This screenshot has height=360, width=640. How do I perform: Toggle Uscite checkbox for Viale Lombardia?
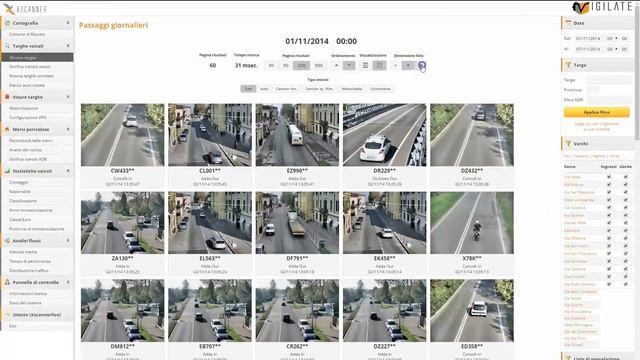(x=626, y=200)
